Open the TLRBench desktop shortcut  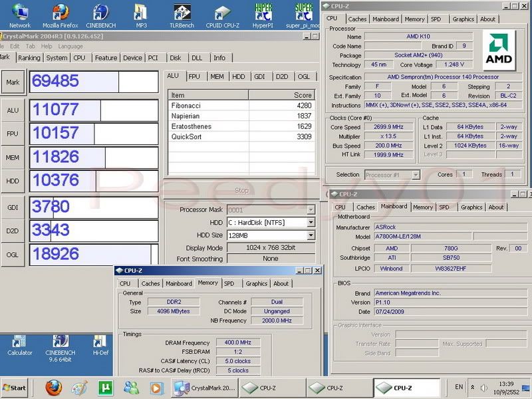(182, 15)
